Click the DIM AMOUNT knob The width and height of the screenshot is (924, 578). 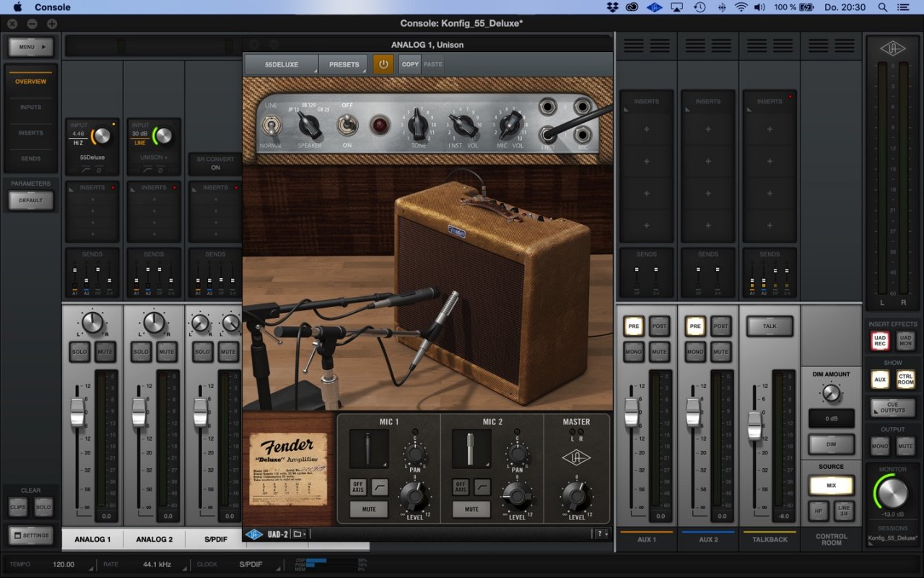click(x=832, y=393)
